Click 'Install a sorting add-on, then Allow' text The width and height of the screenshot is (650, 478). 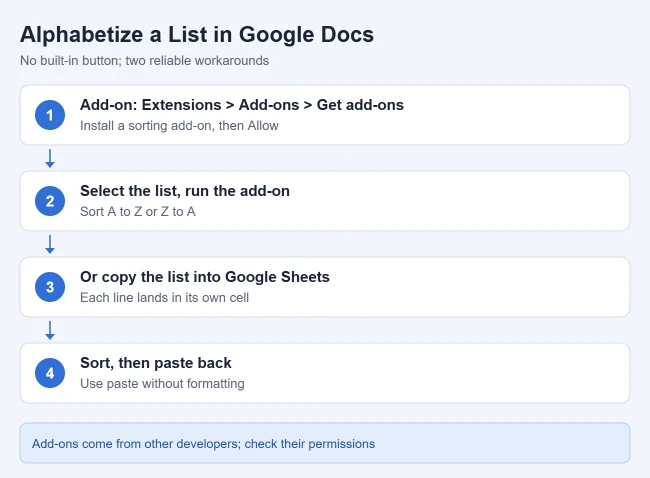(179, 126)
